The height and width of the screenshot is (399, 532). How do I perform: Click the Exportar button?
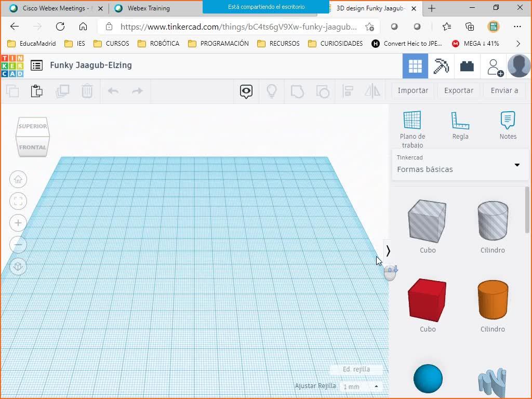[x=459, y=90]
